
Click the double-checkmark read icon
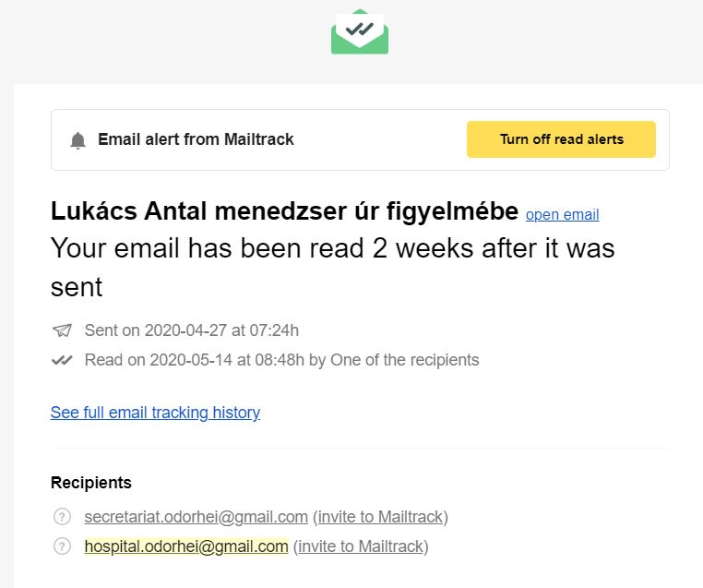[x=62, y=360]
